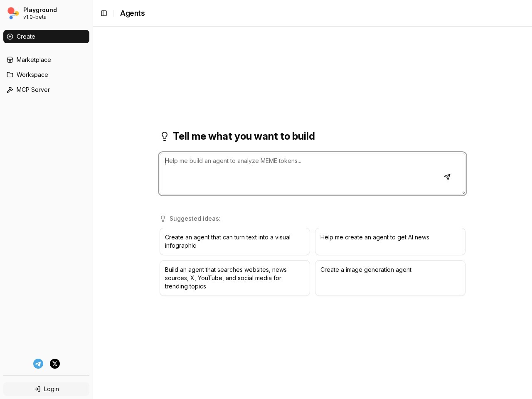Open the X social icon
Image resolution: width=532 pixels, height=399 pixels.
point(55,364)
